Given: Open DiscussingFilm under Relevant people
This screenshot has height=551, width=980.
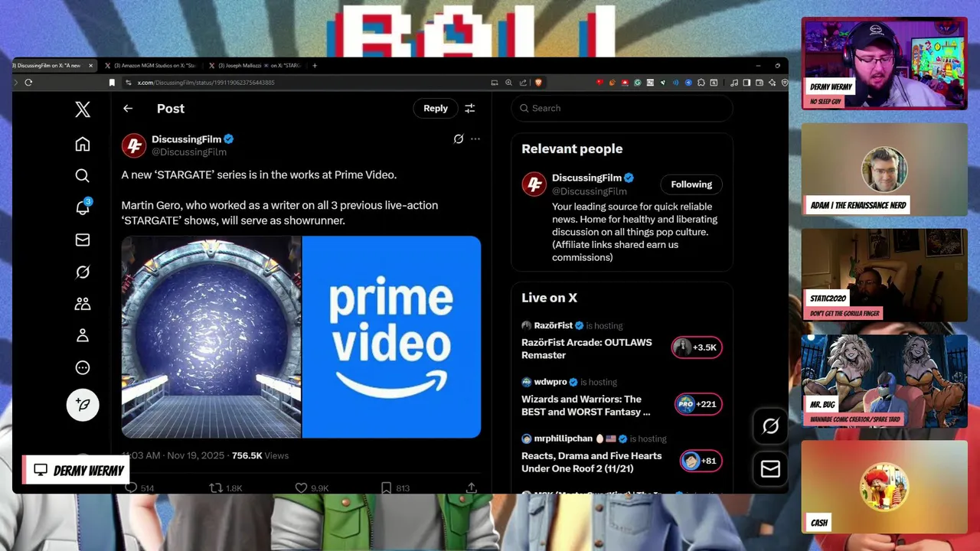Looking at the screenshot, I should tap(586, 178).
